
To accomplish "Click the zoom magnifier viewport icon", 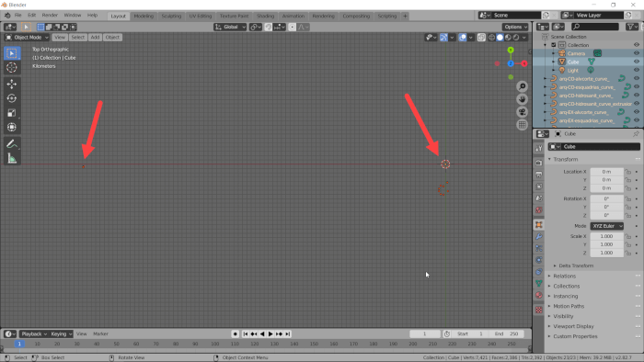I will 522,86.
